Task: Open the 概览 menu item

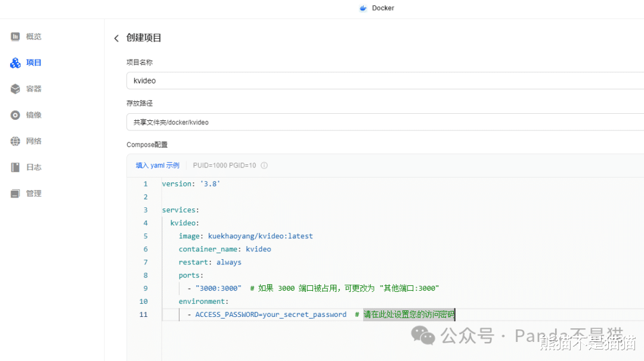Action: point(33,36)
